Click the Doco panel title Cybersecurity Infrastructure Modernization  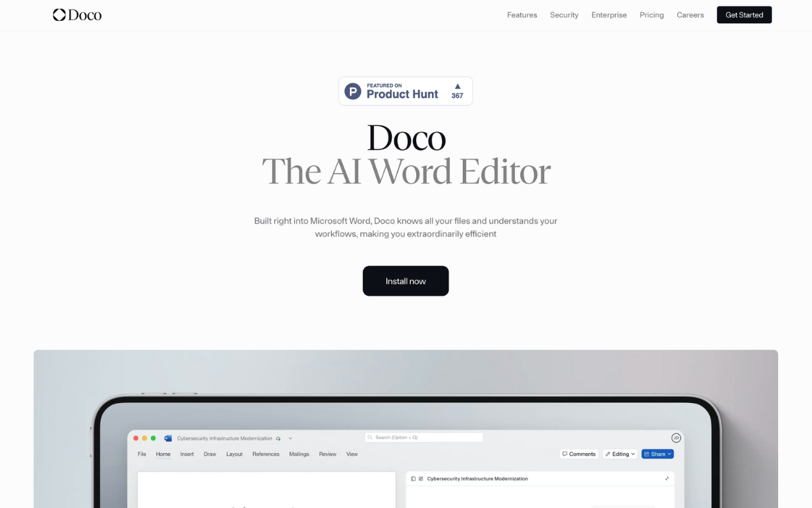477,479
